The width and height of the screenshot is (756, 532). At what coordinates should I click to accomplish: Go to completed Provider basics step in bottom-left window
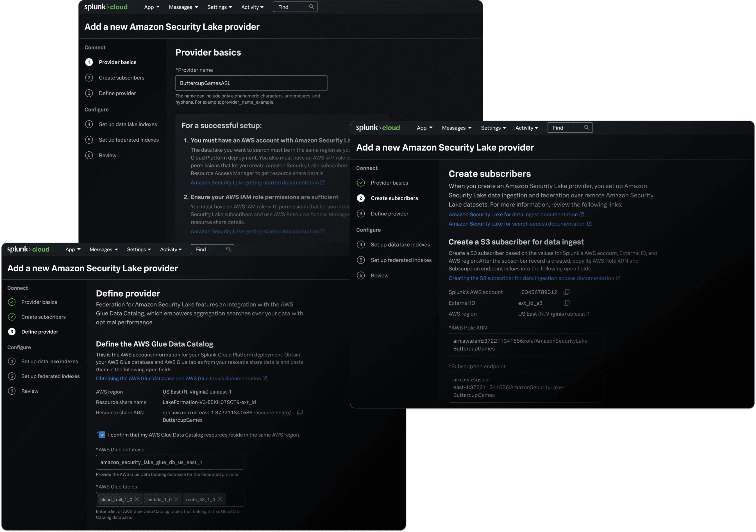[x=39, y=302]
